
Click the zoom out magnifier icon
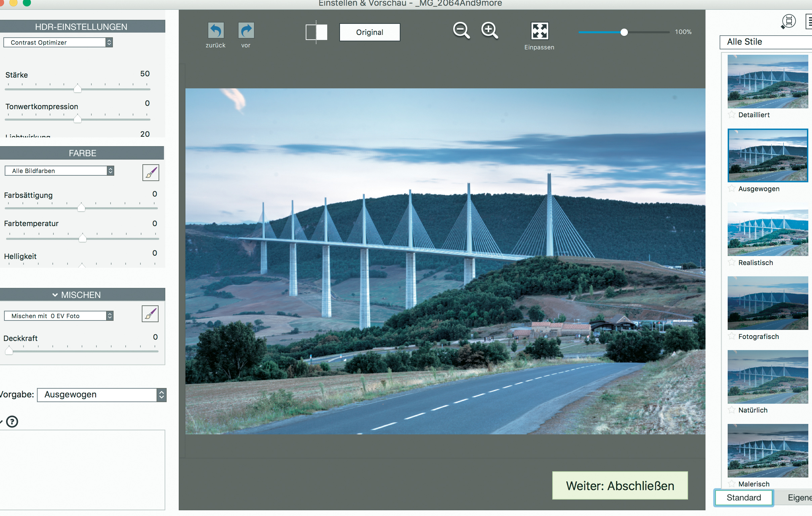(x=461, y=31)
